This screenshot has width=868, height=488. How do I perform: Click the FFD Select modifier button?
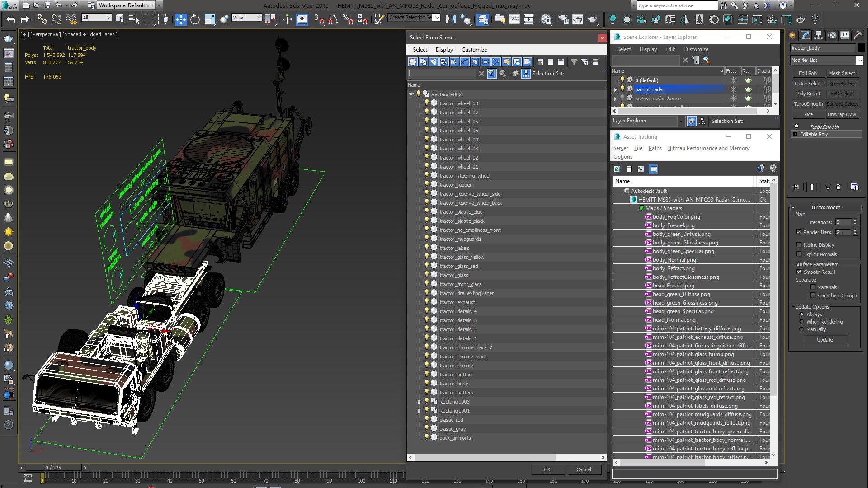[842, 94]
